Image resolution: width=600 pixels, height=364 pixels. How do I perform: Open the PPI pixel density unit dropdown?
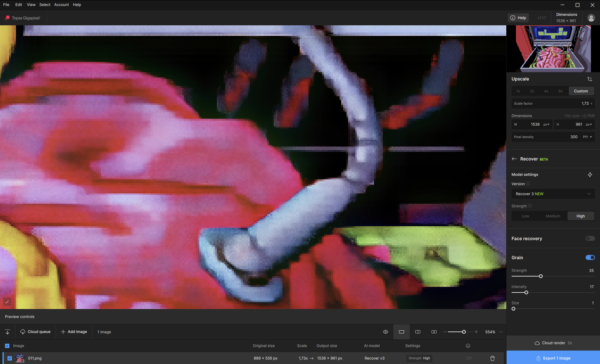point(587,137)
